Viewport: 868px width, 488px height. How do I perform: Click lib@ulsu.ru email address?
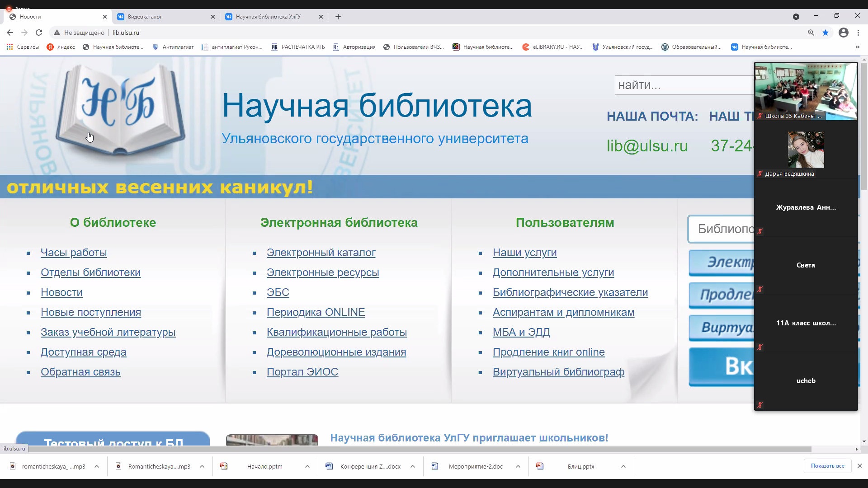click(x=647, y=145)
